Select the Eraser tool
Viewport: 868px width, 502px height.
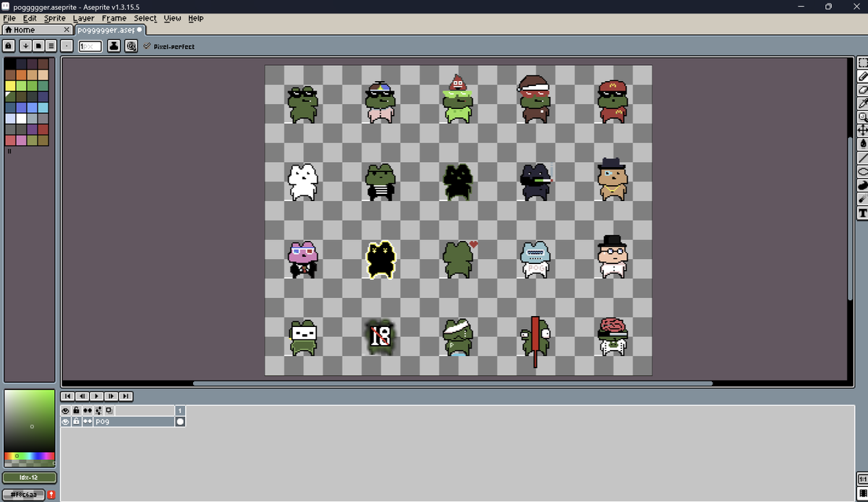point(862,90)
